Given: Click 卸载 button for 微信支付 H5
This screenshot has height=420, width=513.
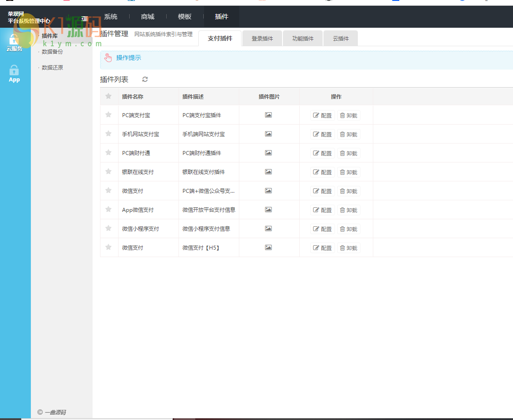Looking at the screenshot, I should [349, 248].
